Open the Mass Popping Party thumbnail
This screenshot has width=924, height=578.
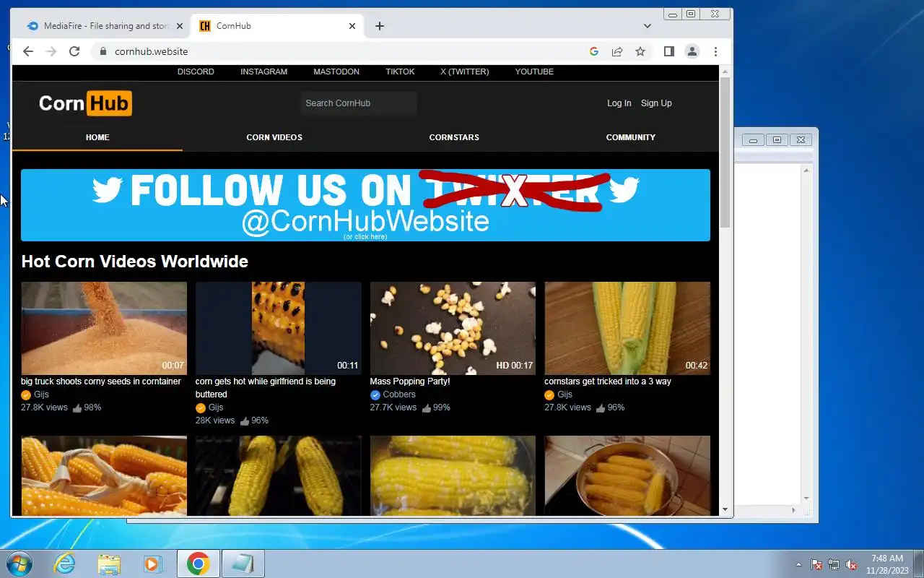(453, 328)
